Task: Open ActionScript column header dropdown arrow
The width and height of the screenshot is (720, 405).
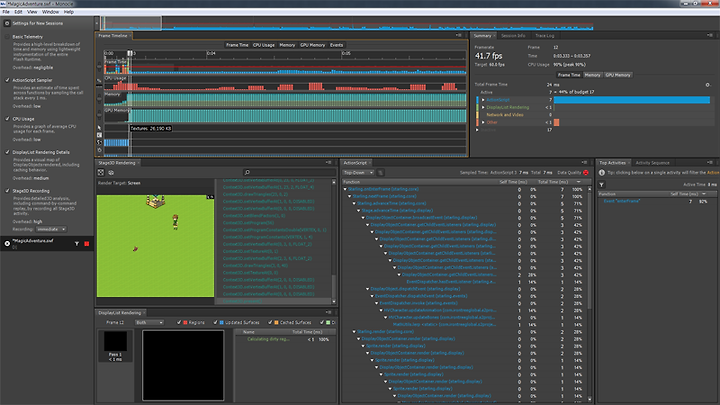Action: coord(579,182)
